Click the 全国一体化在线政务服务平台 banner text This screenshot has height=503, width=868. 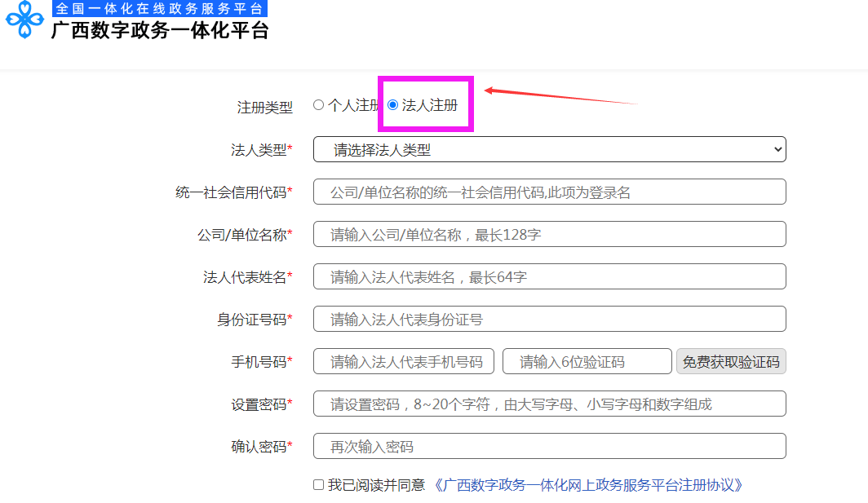[160, 8]
